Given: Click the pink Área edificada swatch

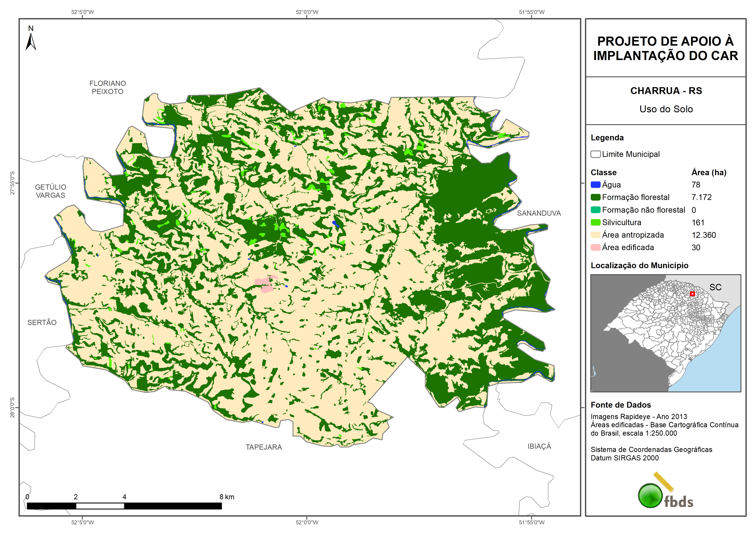Looking at the screenshot, I should click(x=595, y=248).
